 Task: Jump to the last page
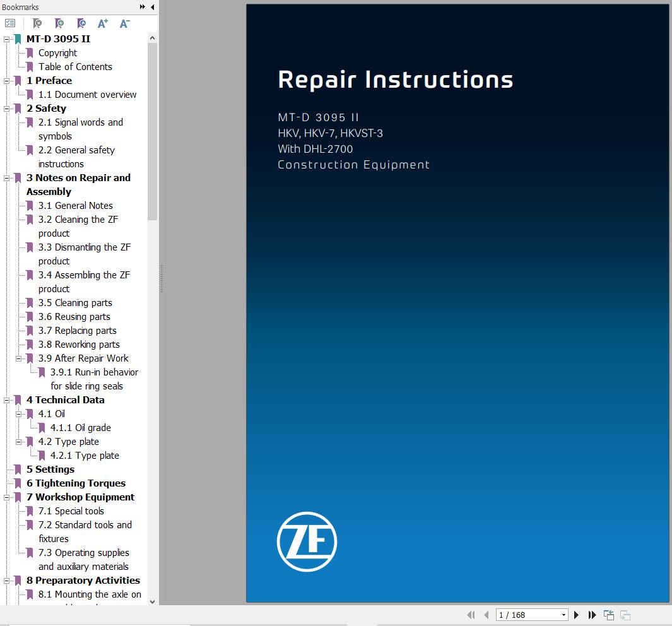[x=592, y=615]
